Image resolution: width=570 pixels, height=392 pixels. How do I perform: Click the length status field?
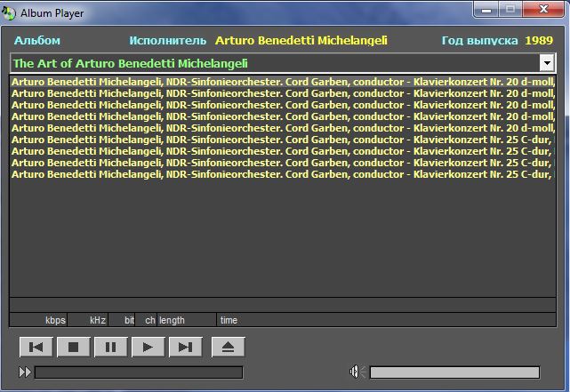187,320
